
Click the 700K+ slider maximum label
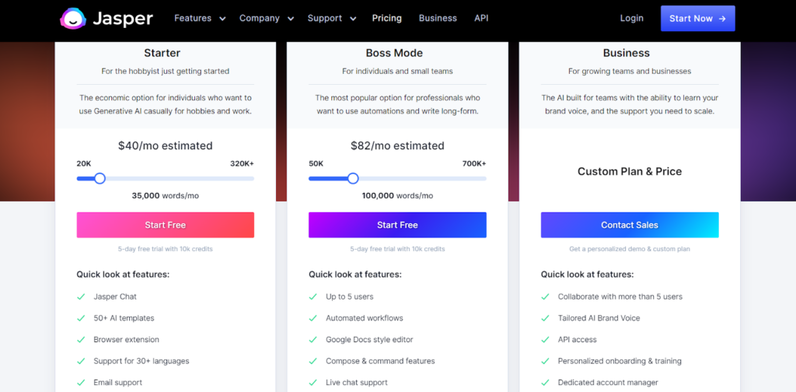click(474, 164)
